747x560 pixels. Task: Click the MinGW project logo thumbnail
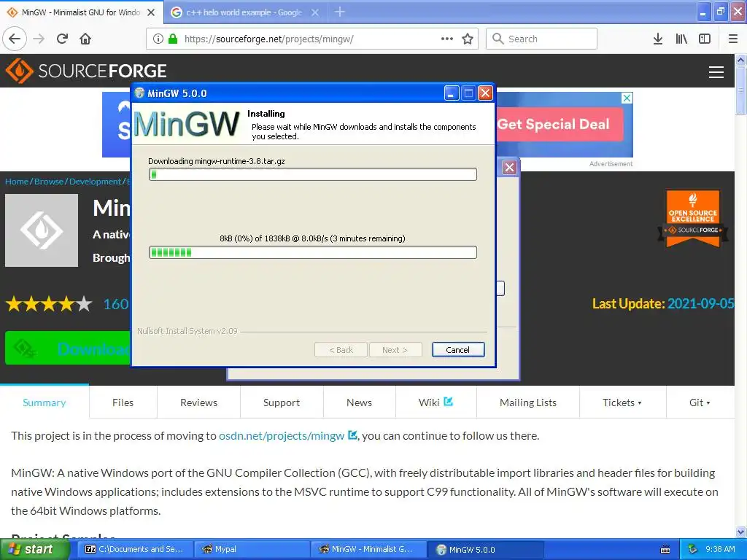pos(42,230)
